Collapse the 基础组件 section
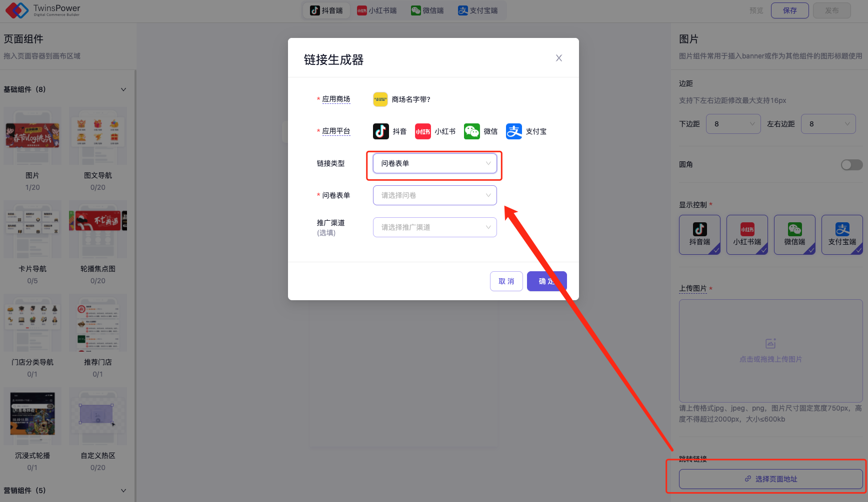This screenshot has width=868, height=502. (123, 89)
